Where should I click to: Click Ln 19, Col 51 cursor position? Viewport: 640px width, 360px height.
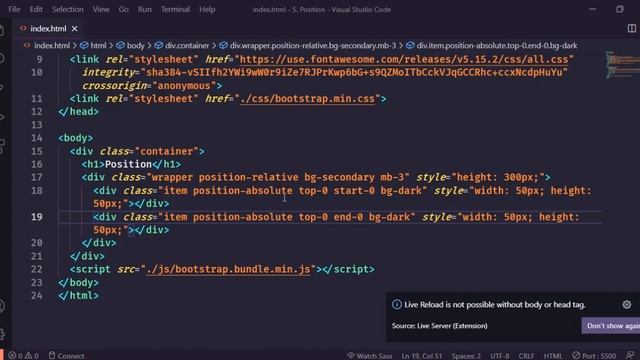tap(422, 356)
